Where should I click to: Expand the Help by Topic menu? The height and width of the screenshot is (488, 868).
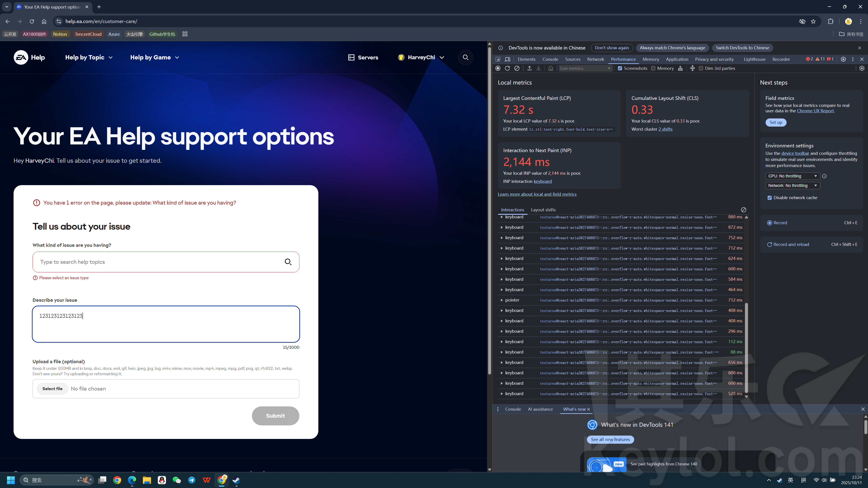[x=89, y=58]
